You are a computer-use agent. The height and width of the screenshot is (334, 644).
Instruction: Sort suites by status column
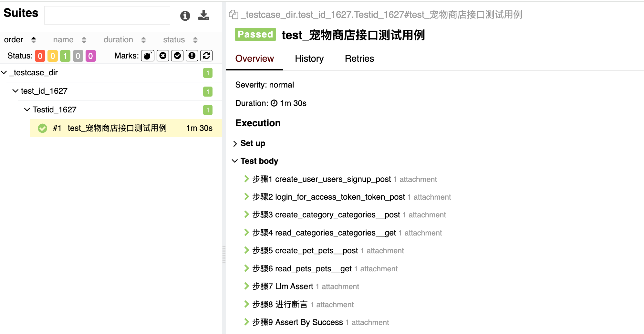coord(180,40)
